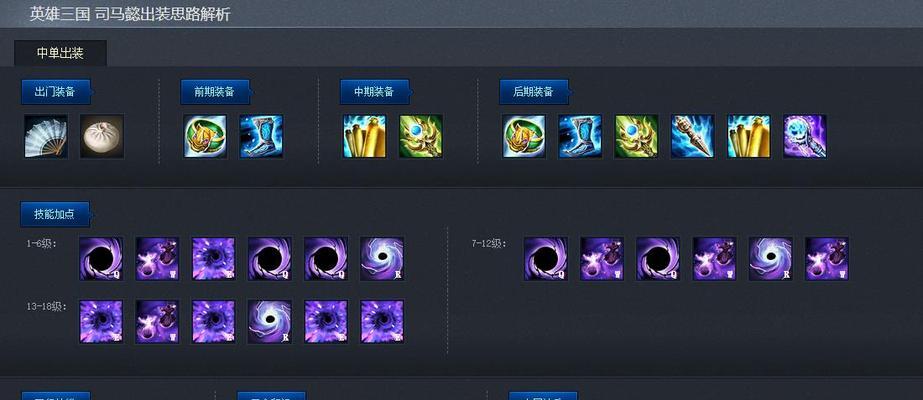Click the 后期装备 section label
The image size is (923, 400).
click(x=534, y=92)
